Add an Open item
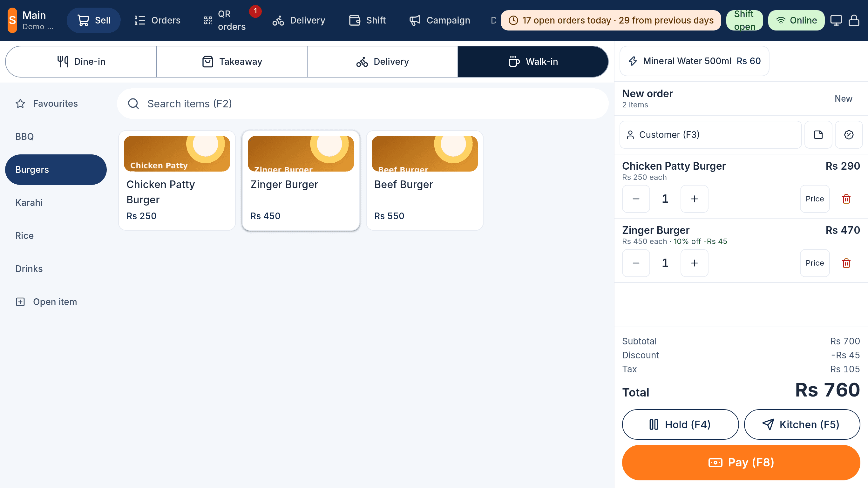The image size is (868, 488). 56,302
